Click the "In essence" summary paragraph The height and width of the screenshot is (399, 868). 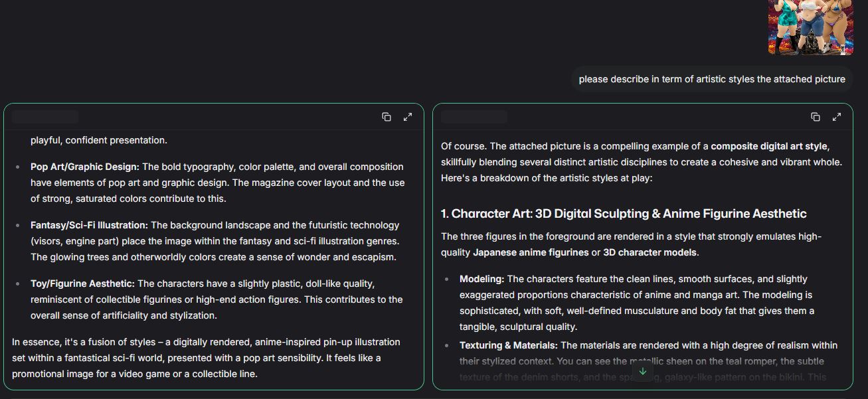point(206,358)
